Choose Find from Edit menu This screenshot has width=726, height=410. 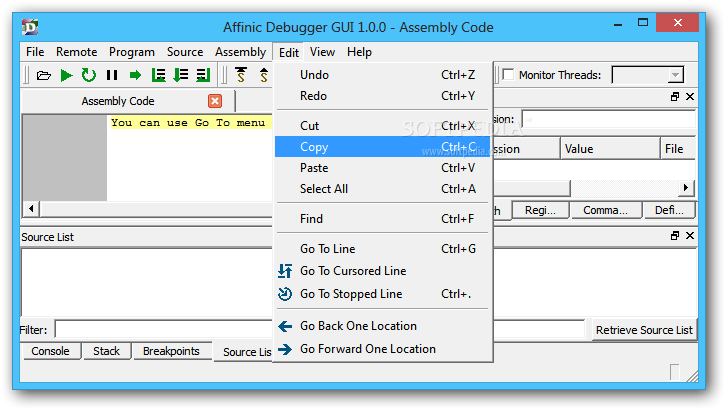click(x=383, y=218)
